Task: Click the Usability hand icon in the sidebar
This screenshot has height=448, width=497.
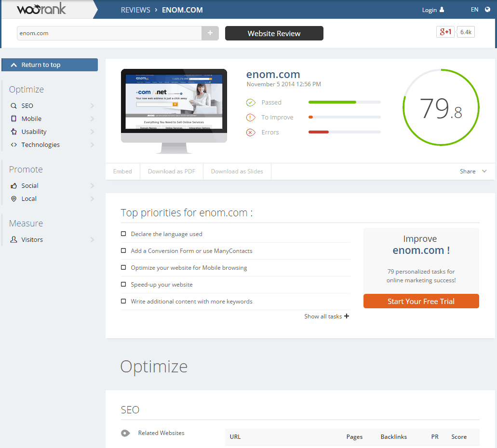Action: tap(13, 132)
